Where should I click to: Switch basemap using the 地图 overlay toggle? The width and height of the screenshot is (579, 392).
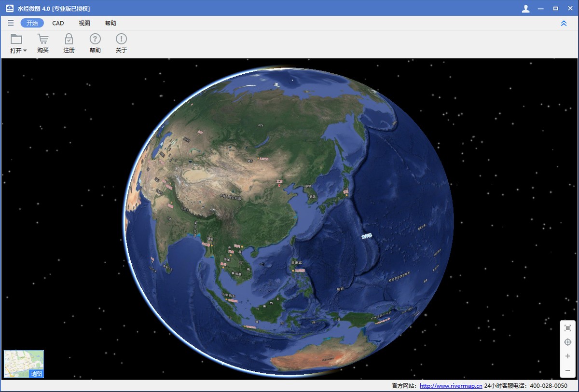(37, 374)
